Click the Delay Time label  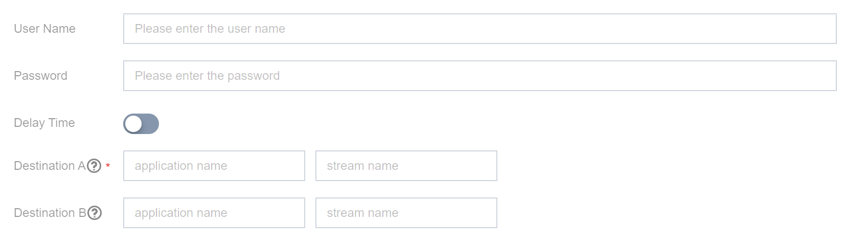coord(44,123)
